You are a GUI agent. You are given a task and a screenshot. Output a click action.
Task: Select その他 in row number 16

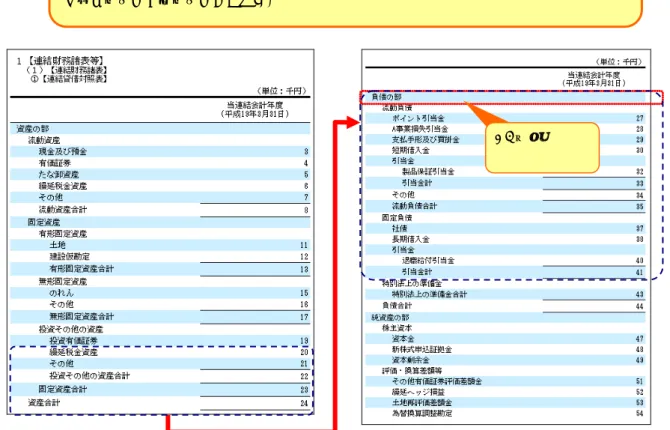coord(62,304)
